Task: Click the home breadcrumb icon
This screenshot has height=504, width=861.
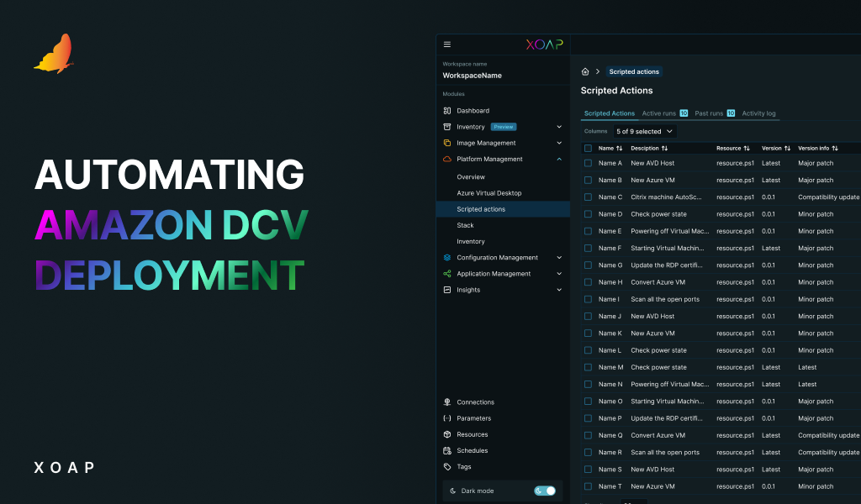Action: [x=584, y=71]
